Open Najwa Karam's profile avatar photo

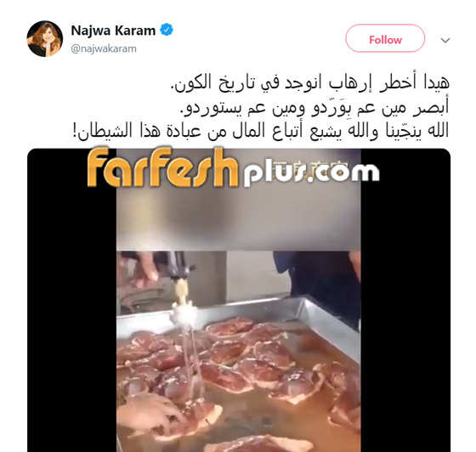pos(45,38)
